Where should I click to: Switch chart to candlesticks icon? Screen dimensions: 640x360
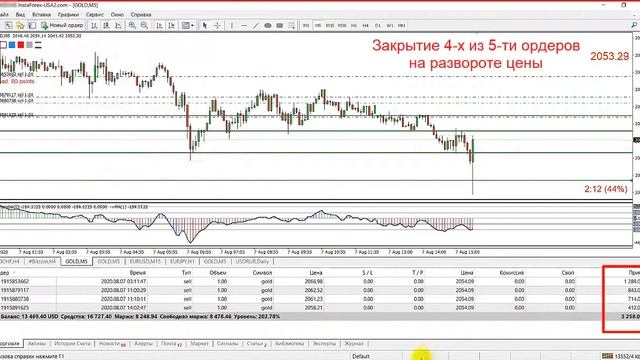(x=106, y=25)
